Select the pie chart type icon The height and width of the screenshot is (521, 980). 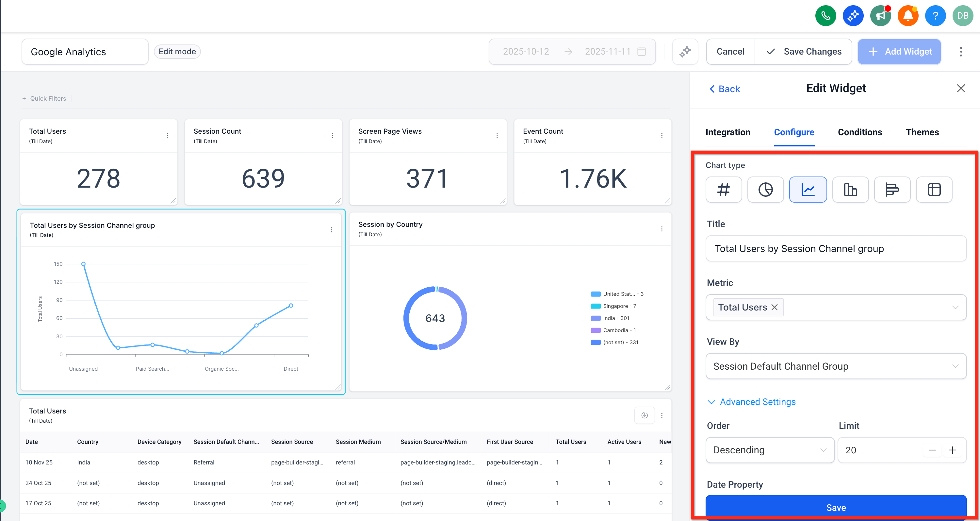pos(765,190)
